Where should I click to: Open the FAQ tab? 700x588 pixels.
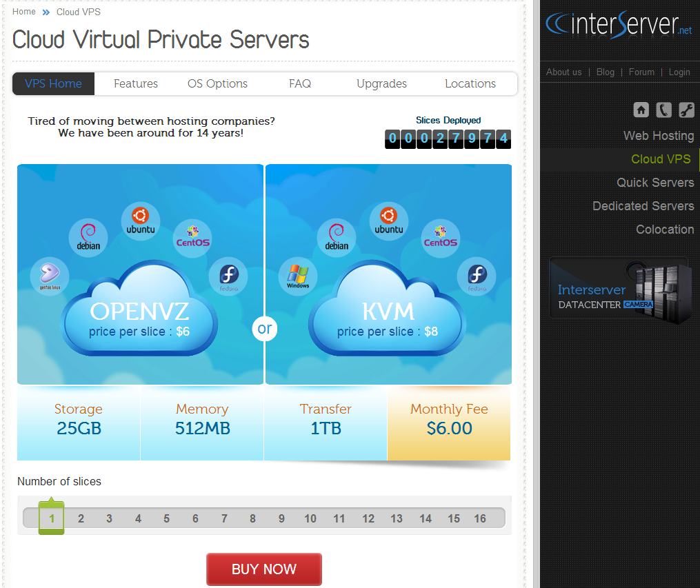point(300,84)
